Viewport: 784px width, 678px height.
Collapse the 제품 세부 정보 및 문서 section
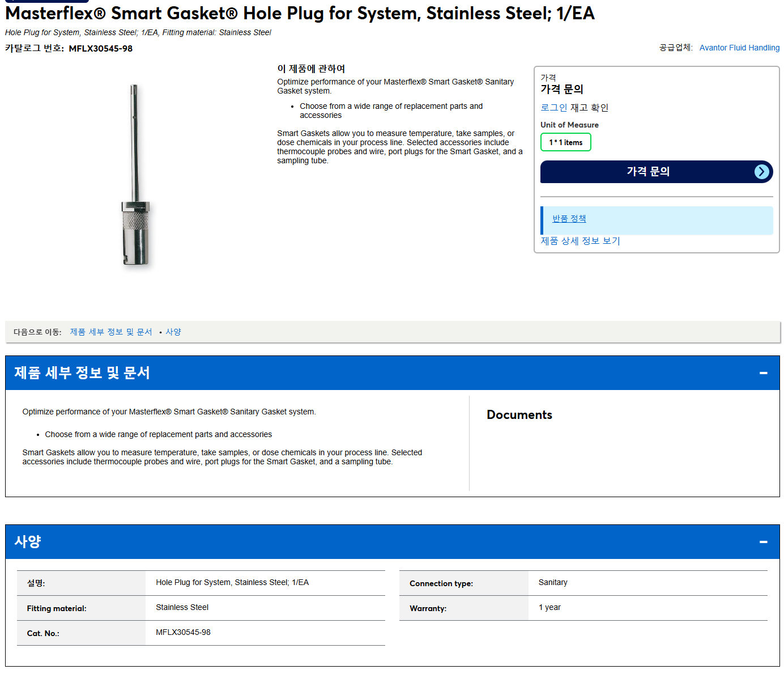pyautogui.click(x=763, y=373)
